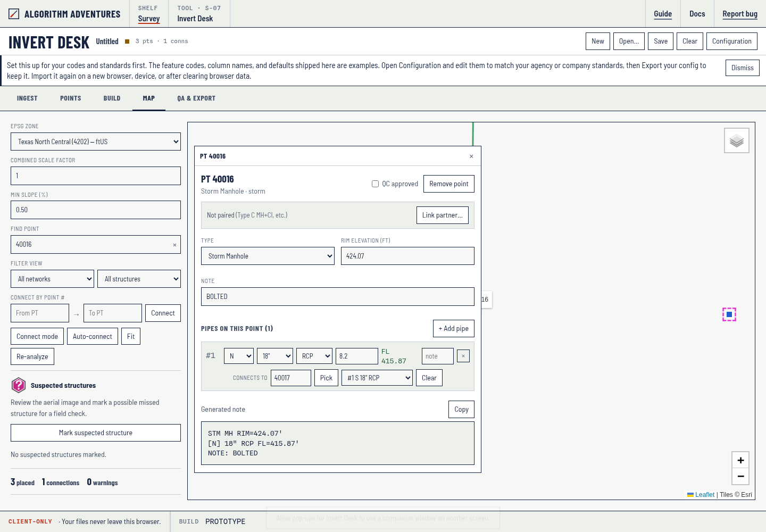Switch to the Build tab
766x532 pixels.
click(x=112, y=98)
